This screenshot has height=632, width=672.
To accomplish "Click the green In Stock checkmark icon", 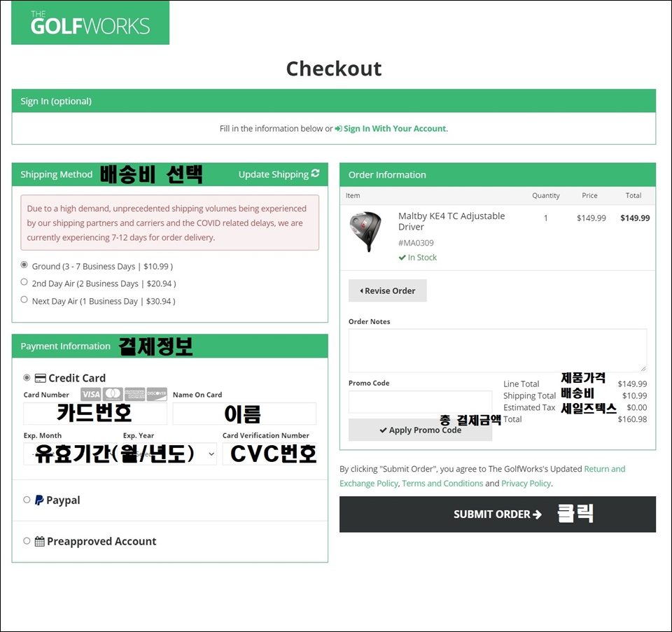I will (402, 258).
